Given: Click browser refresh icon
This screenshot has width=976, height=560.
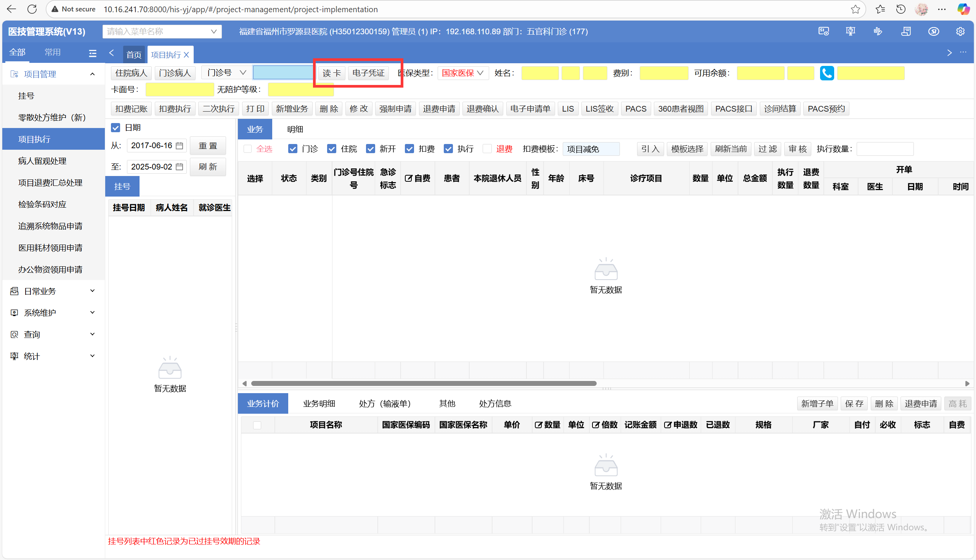Looking at the screenshot, I should click(x=32, y=9).
